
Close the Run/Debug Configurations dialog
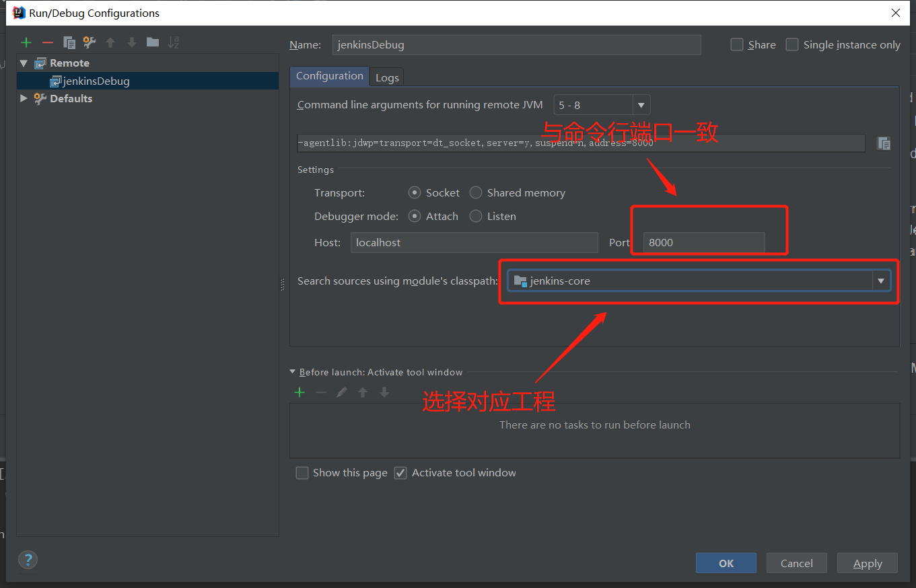point(896,13)
